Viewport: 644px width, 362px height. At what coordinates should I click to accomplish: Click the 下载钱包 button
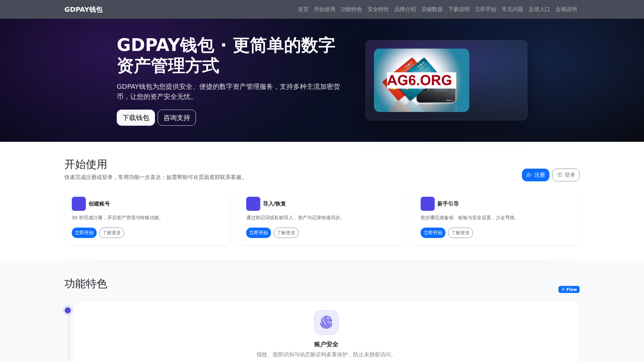point(136,118)
